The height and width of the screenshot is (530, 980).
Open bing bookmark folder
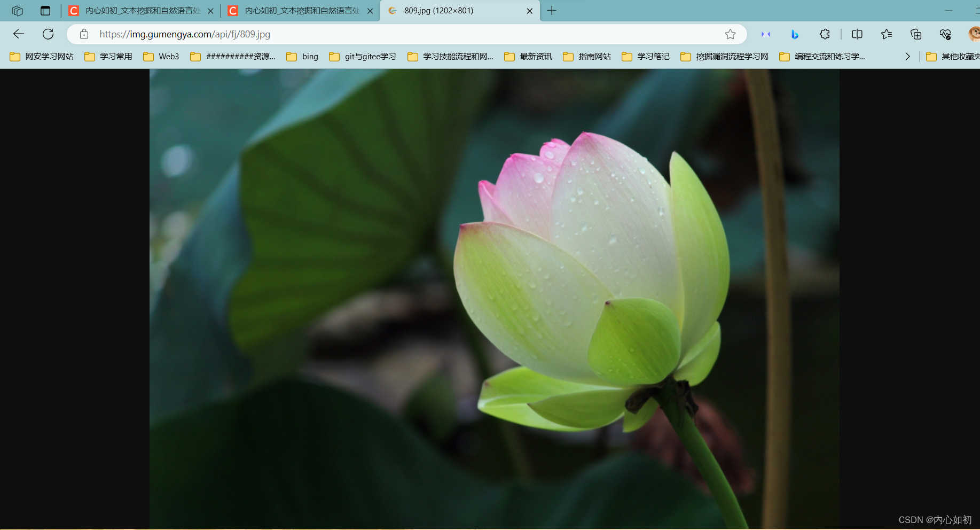[x=302, y=57]
